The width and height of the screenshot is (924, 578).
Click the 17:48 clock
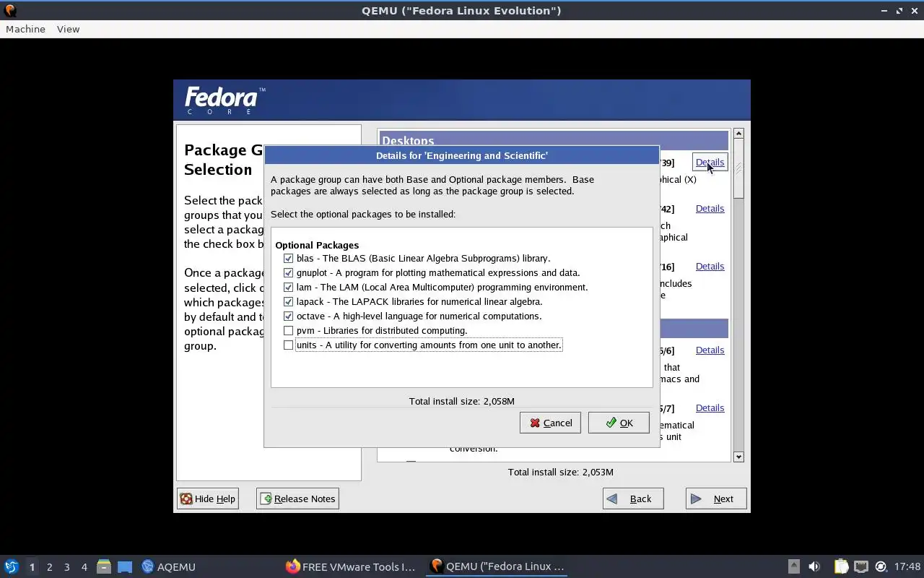(907, 566)
